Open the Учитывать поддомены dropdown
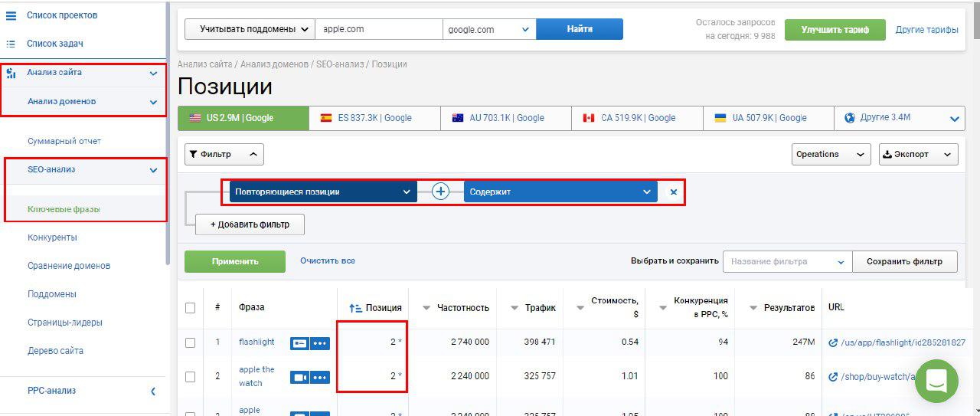The image size is (980, 416). [250, 29]
